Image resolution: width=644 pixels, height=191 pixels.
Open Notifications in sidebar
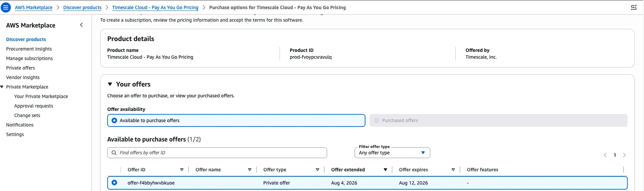(20, 125)
